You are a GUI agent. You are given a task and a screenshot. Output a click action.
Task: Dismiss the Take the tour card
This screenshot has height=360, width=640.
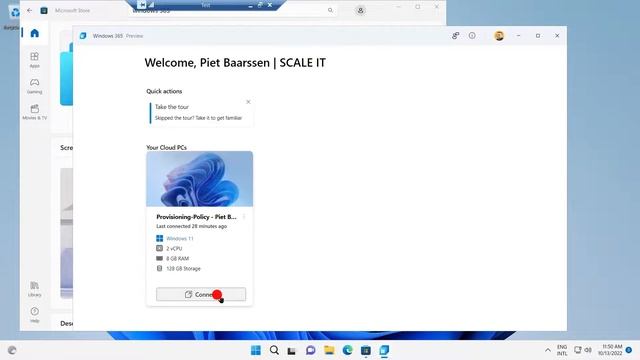(248, 102)
